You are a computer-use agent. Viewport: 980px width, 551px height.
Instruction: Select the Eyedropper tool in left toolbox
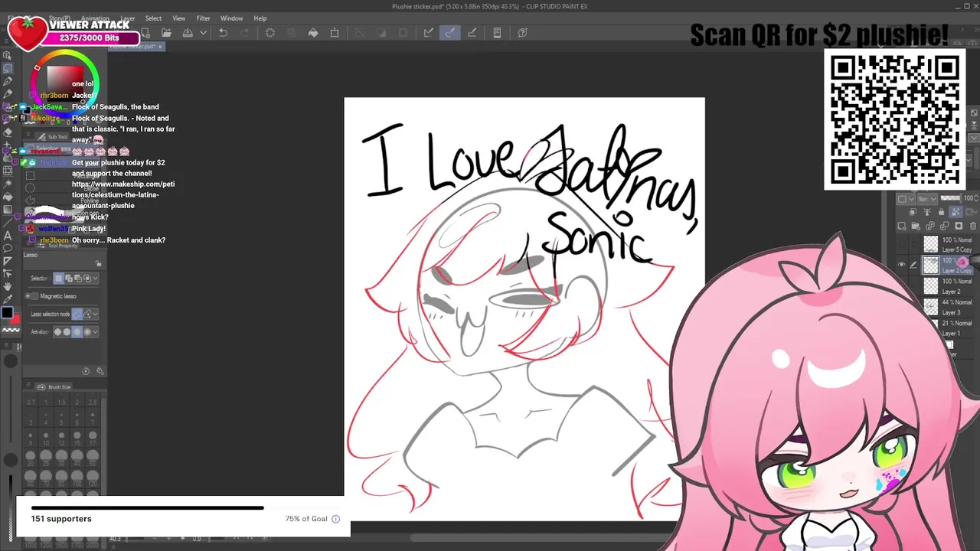click(x=8, y=299)
